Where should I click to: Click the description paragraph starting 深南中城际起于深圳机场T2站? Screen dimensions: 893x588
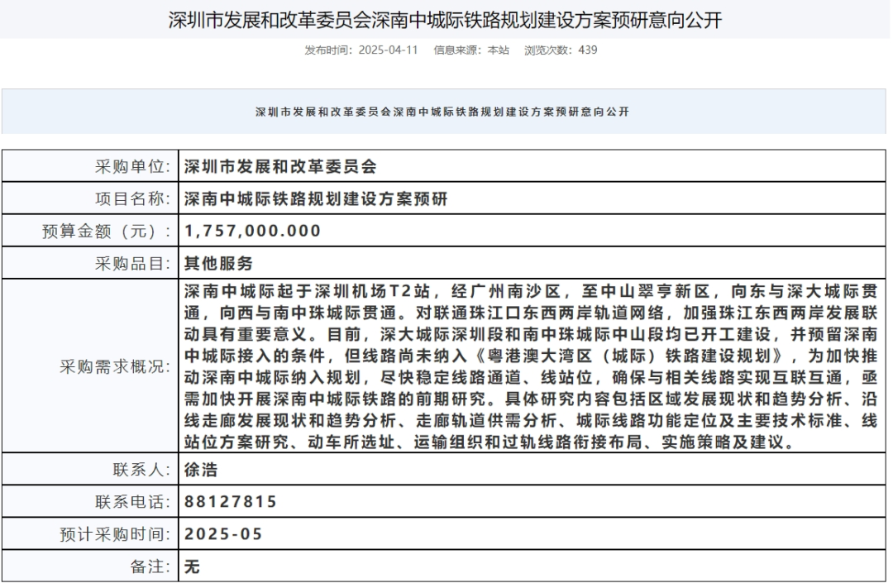pos(531,366)
